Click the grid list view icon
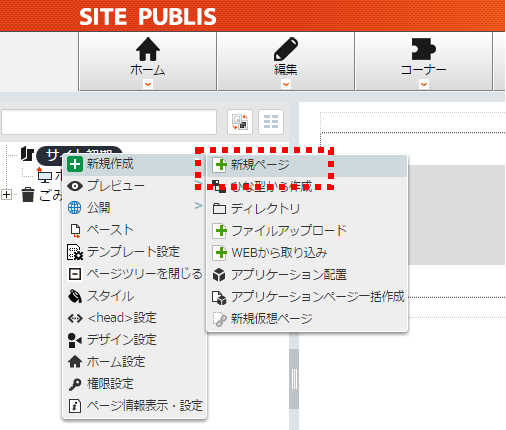The image size is (506, 430). point(271,122)
